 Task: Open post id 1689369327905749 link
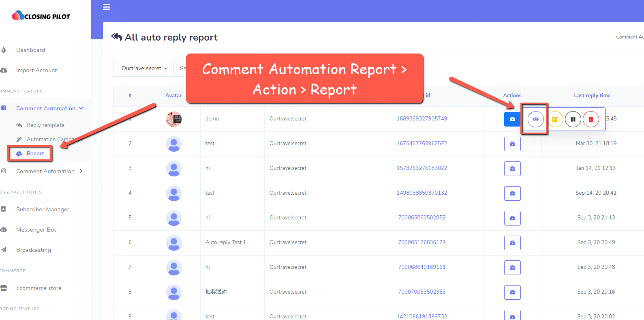tap(421, 119)
